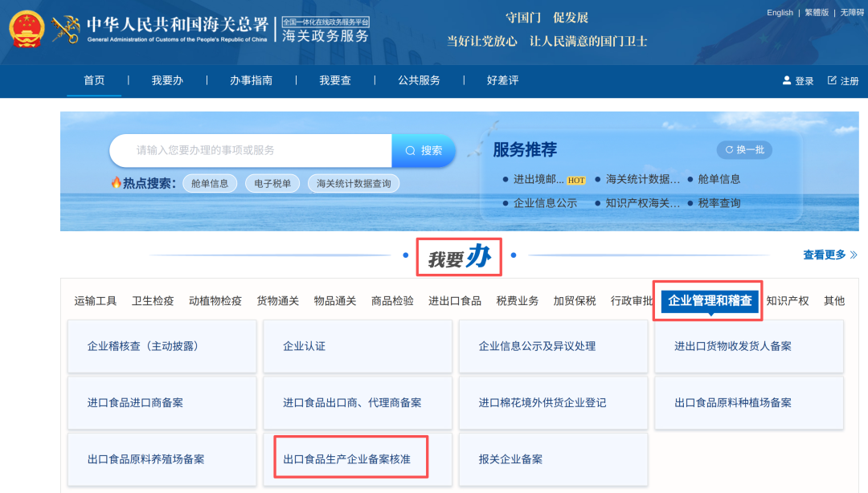Click 换一批 to refresh recommendations

(x=744, y=149)
